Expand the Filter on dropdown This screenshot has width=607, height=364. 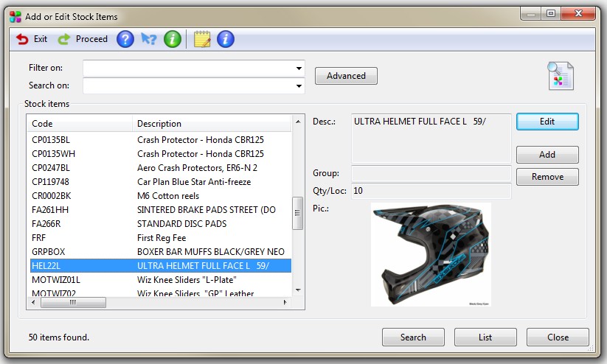point(299,69)
